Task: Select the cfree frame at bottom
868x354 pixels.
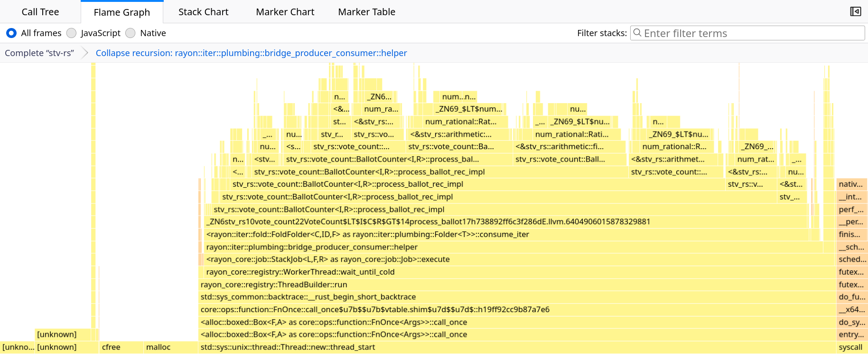Action: point(111,347)
